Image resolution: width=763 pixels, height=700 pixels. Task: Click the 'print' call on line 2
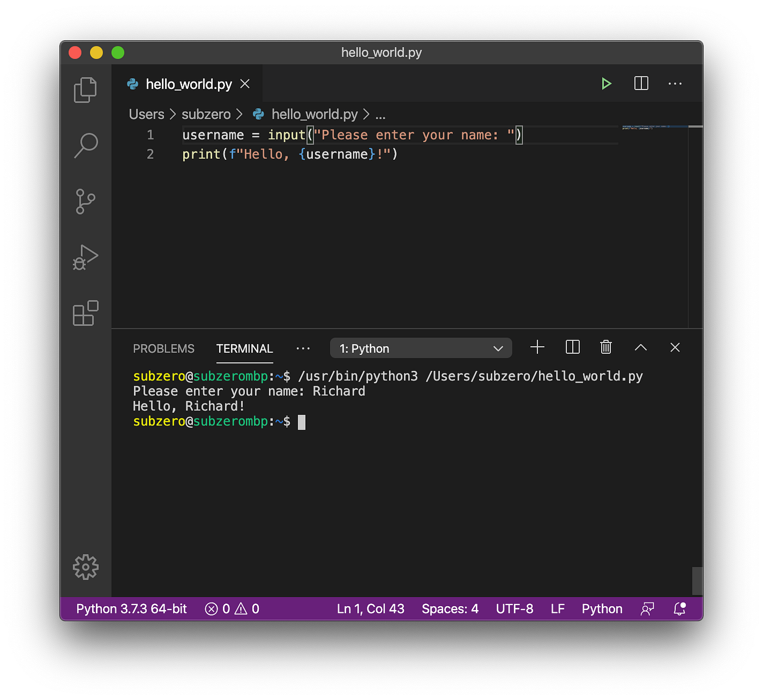201,154
